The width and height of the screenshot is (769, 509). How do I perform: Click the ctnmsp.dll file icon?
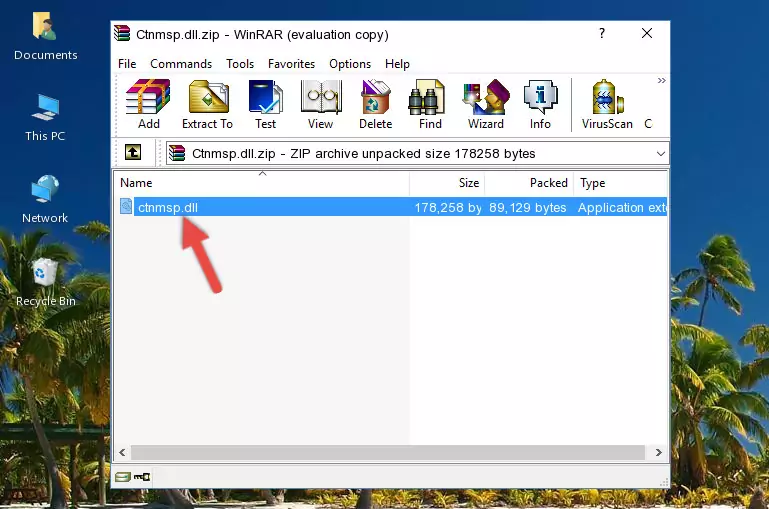[126, 206]
